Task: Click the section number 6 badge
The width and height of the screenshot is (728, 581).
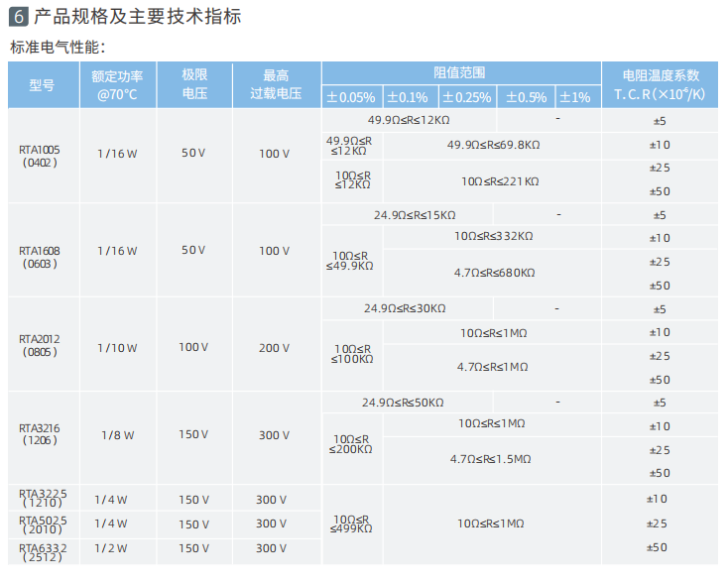Action: [18, 17]
